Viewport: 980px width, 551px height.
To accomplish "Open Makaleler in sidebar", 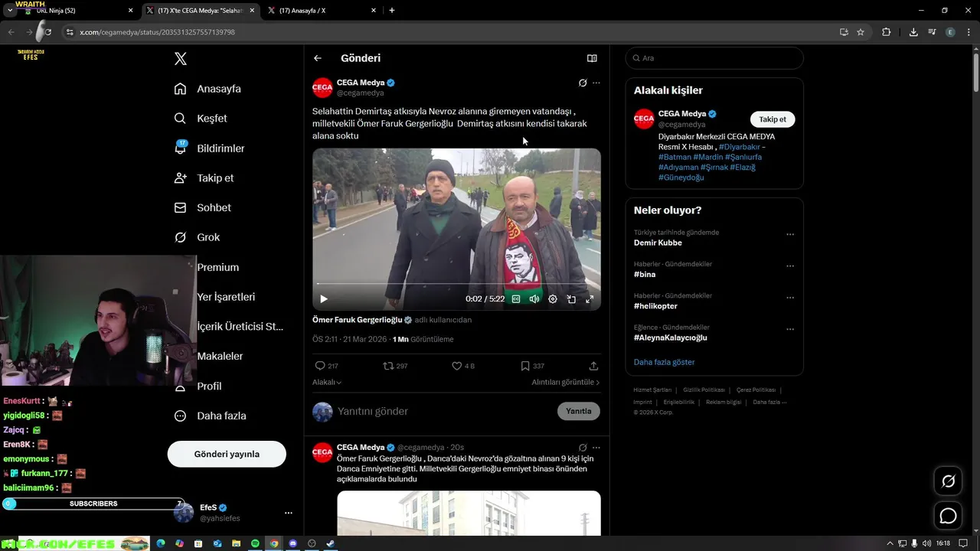I will coord(220,356).
